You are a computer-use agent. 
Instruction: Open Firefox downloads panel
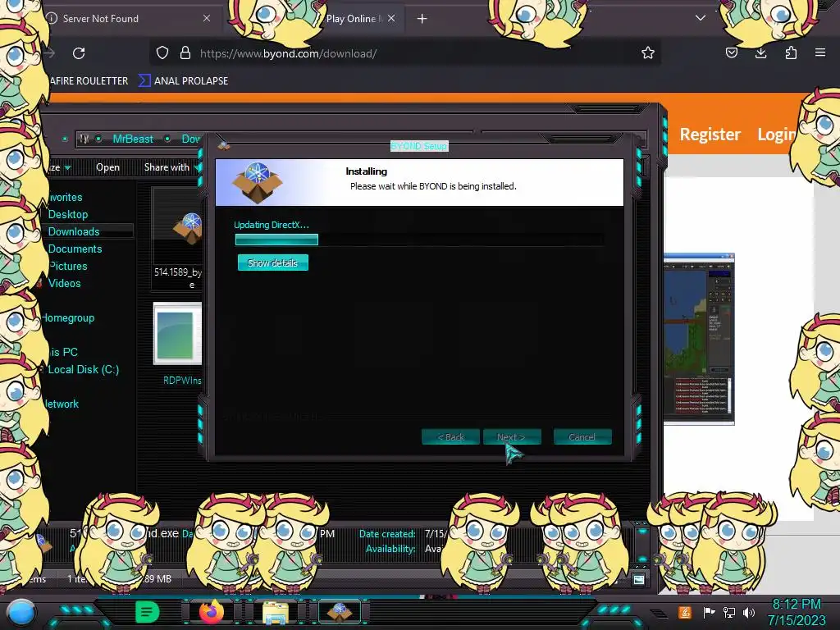[x=760, y=52]
